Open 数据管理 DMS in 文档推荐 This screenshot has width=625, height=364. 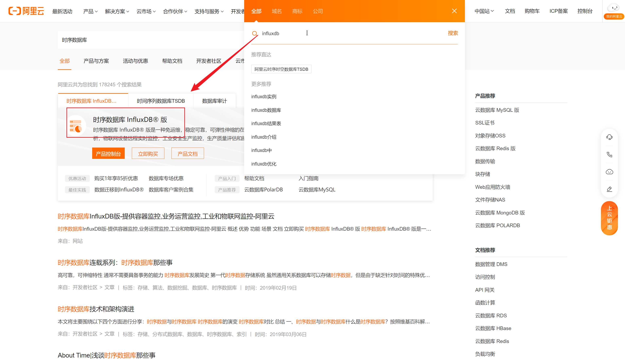pyautogui.click(x=491, y=264)
